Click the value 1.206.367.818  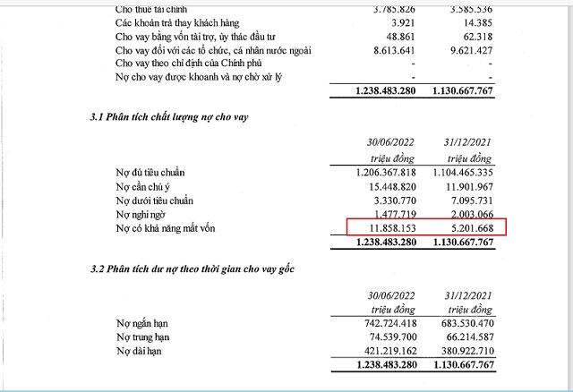[x=386, y=172]
